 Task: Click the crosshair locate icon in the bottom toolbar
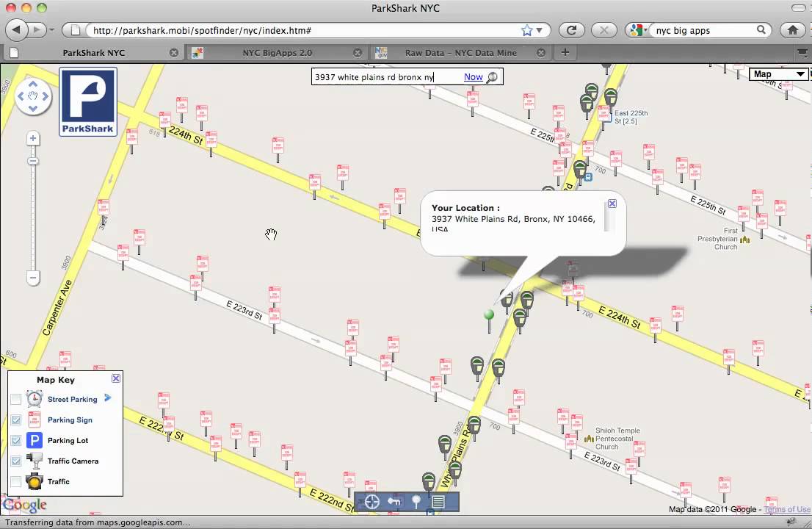coord(371,502)
